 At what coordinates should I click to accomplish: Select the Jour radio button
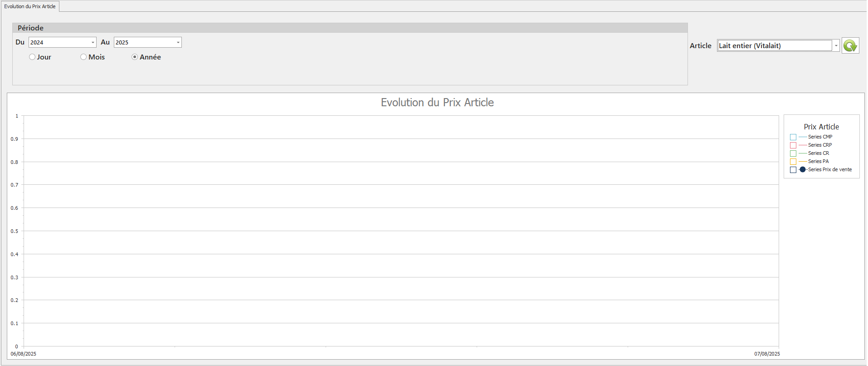click(32, 57)
